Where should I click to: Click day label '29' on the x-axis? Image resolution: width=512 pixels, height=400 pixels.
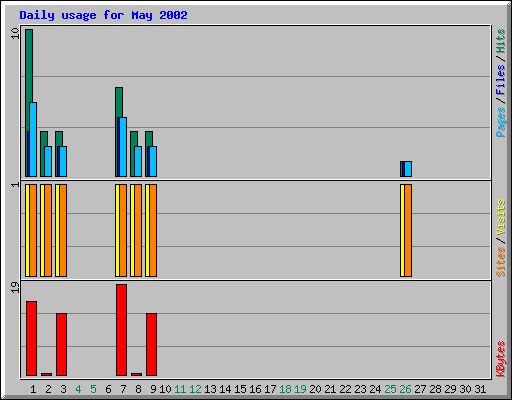coord(450,389)
